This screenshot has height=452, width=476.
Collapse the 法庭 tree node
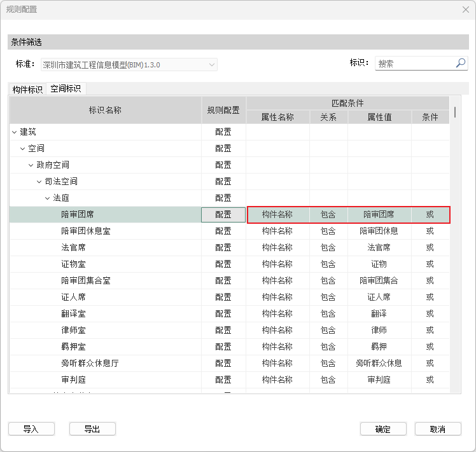click(x=48, y=198)
